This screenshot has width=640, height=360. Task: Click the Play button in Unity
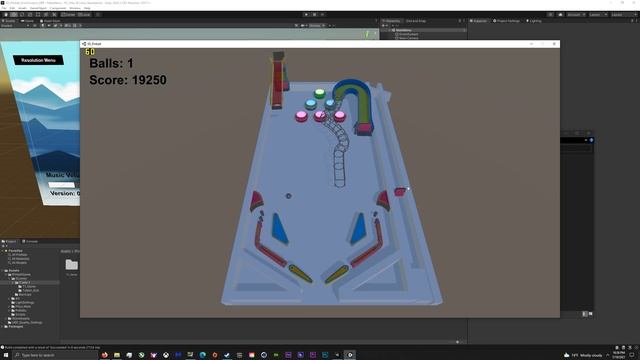click(306, 15)
